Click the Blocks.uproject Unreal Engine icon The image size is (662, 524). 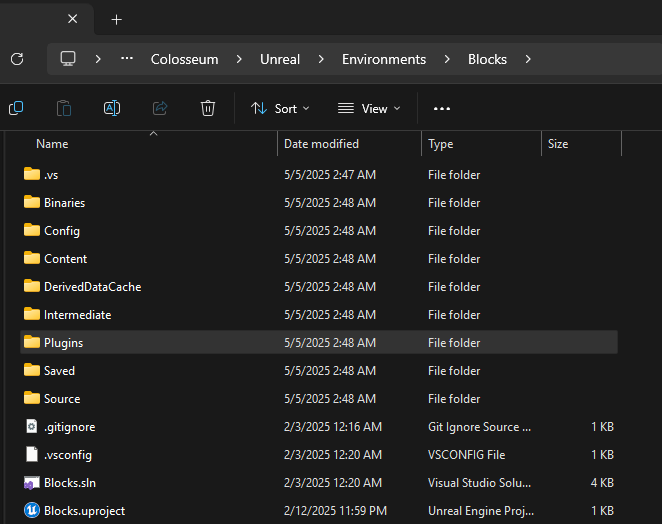coord(32,510)
